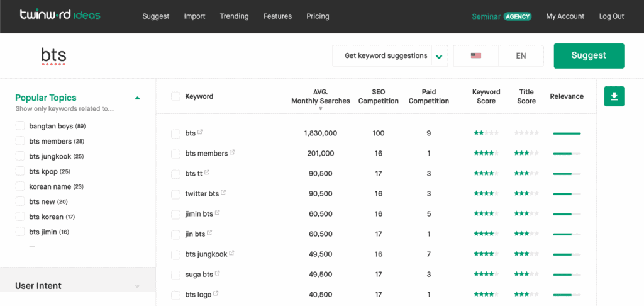Screen dimensions: 644x306
Task: Open external link icon beside twitter bts
Action: tap(223, 193)
